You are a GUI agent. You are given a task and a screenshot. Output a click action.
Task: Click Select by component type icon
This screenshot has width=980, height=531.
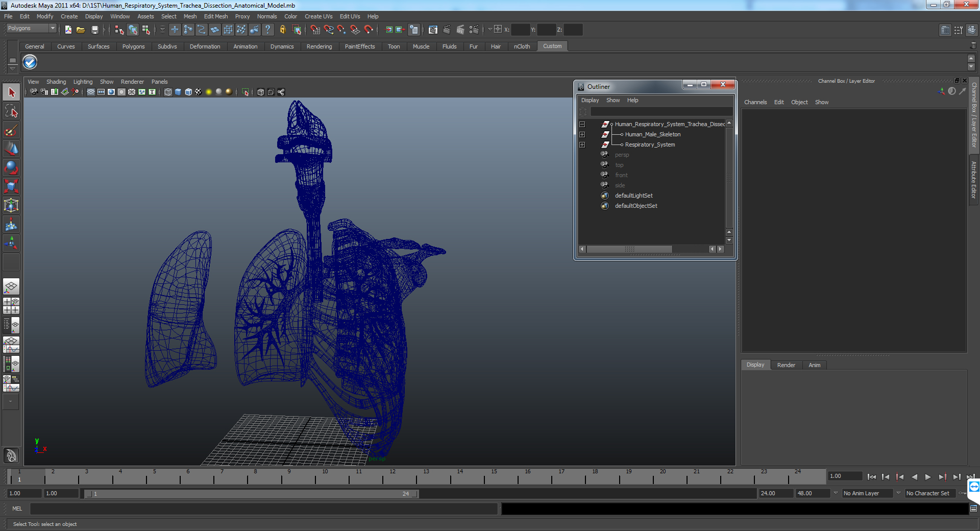146,30
